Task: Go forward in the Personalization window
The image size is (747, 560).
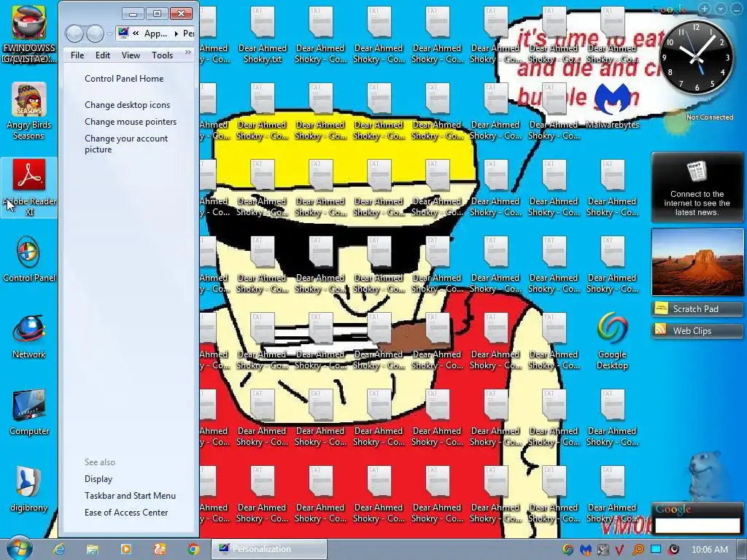Action: [95, 34]
